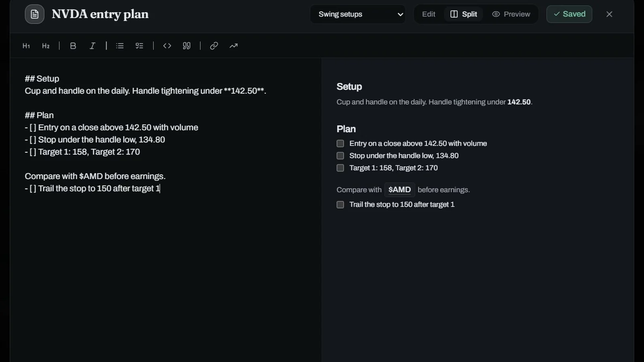Toggle bold formatting
Screen dimensions: 644x362
[x=73, y=46]
